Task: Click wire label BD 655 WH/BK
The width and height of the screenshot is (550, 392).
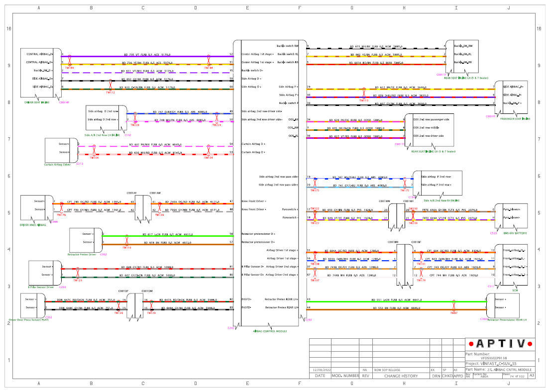Action: [376, 46]
